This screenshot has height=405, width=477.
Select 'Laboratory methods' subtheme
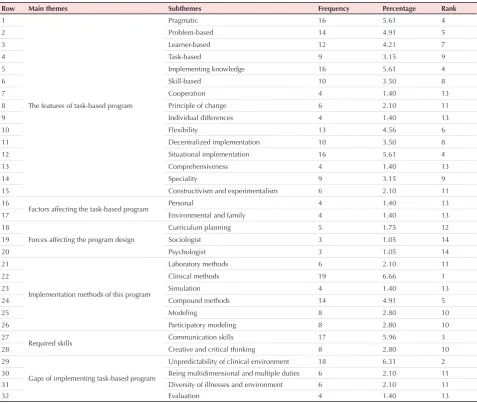198,264
